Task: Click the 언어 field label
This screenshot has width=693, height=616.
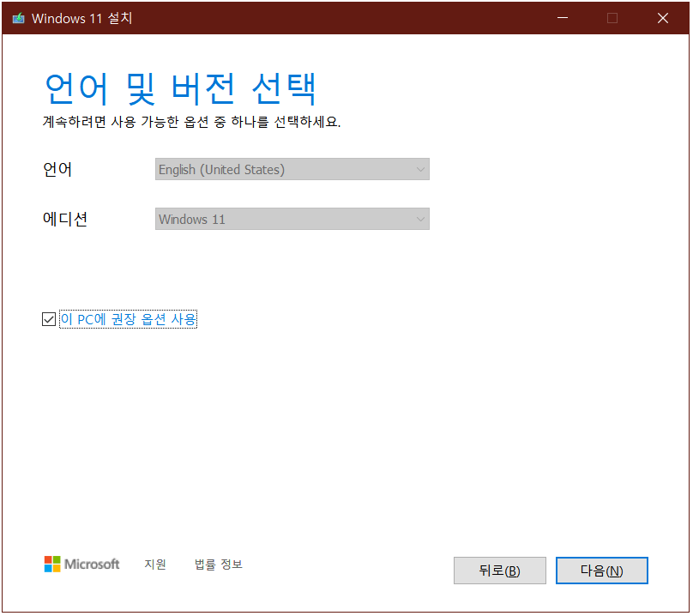Action: (57, 169)
